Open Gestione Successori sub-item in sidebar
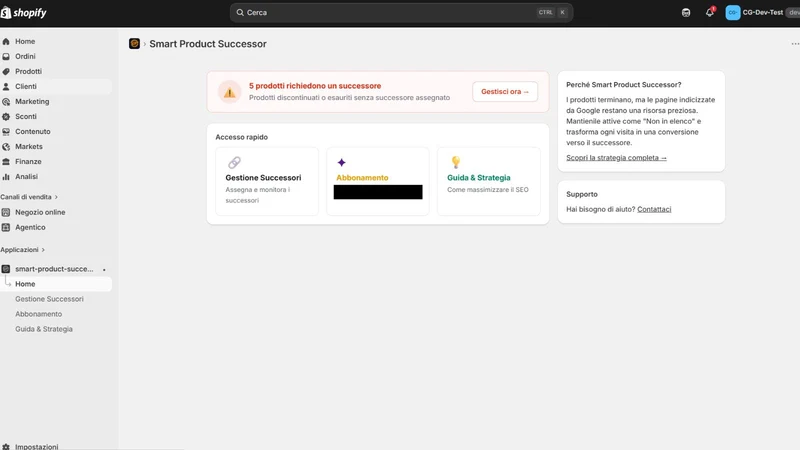This screenshot has width=800, height=450. point(49,299)
